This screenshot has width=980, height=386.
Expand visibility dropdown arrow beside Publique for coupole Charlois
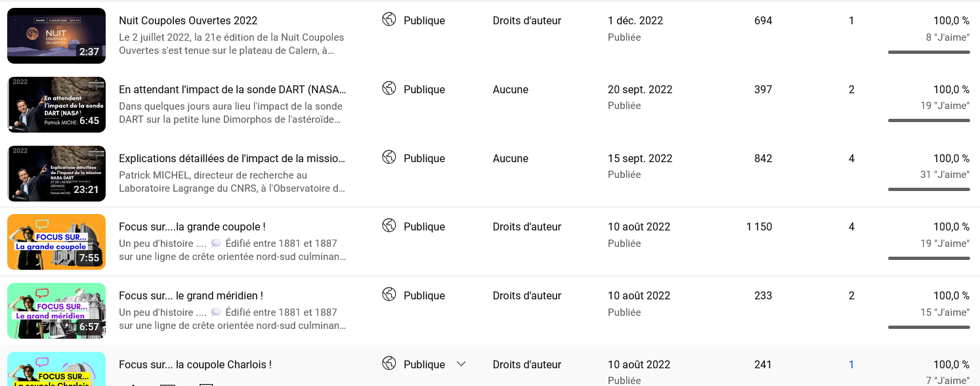[x=461, y=364]
